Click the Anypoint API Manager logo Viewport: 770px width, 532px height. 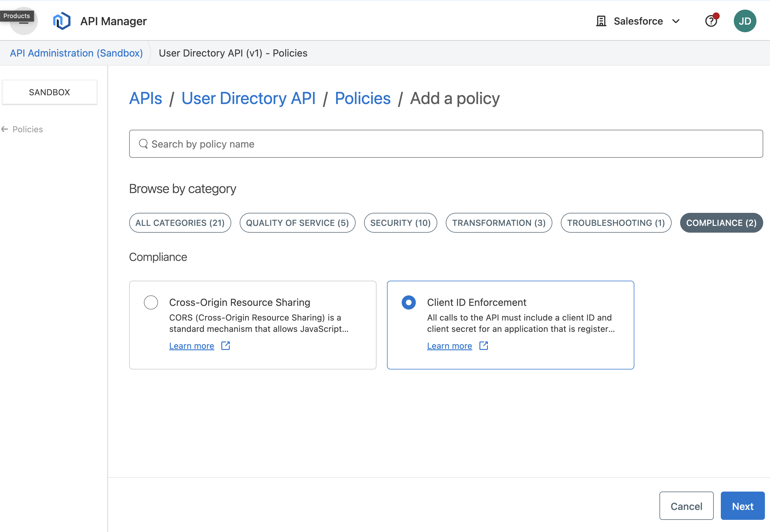(61, 21)
